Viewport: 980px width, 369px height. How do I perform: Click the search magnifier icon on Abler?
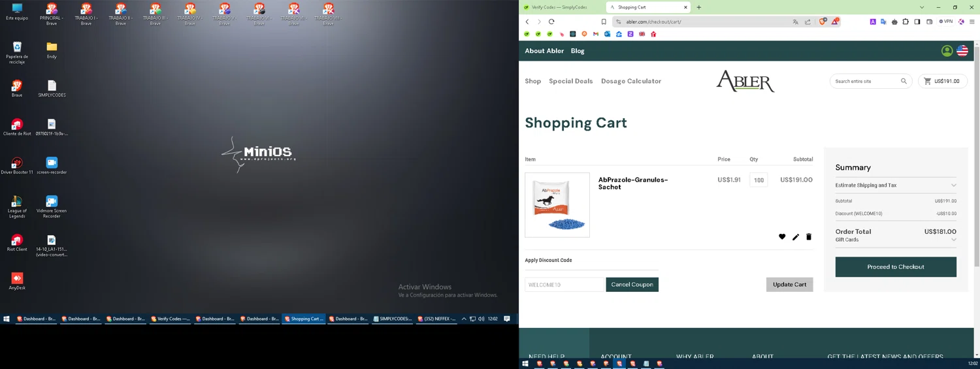(x=904, y=81)
